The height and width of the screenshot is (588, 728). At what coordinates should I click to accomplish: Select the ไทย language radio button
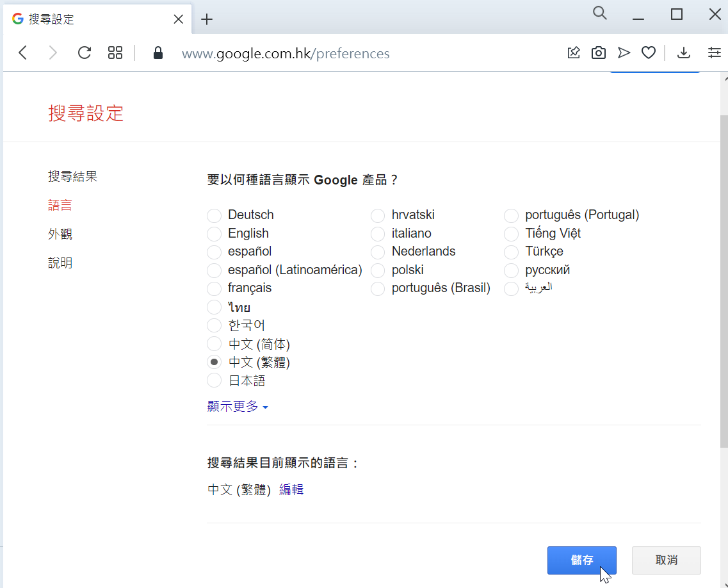coord(214,307)
